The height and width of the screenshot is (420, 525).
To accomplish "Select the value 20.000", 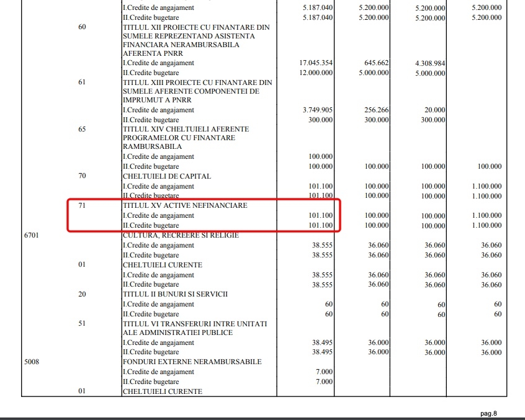I will click(x=433, y=110).
